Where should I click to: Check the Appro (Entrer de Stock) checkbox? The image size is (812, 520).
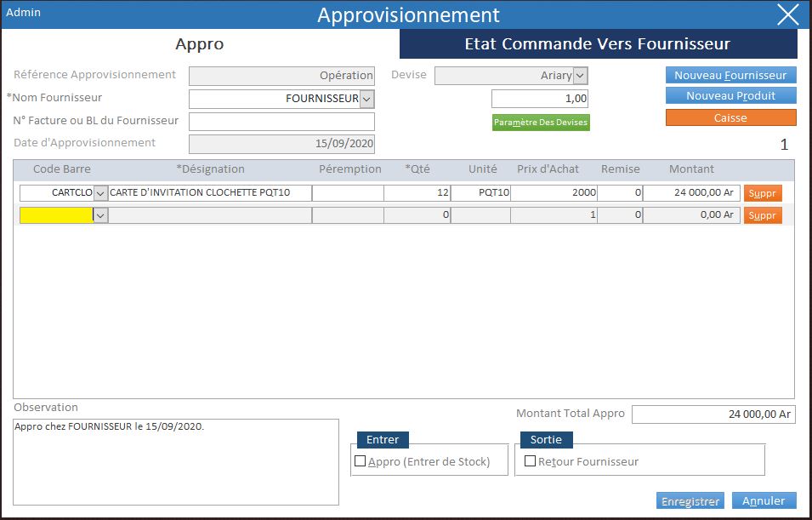[x=361, y=461]
